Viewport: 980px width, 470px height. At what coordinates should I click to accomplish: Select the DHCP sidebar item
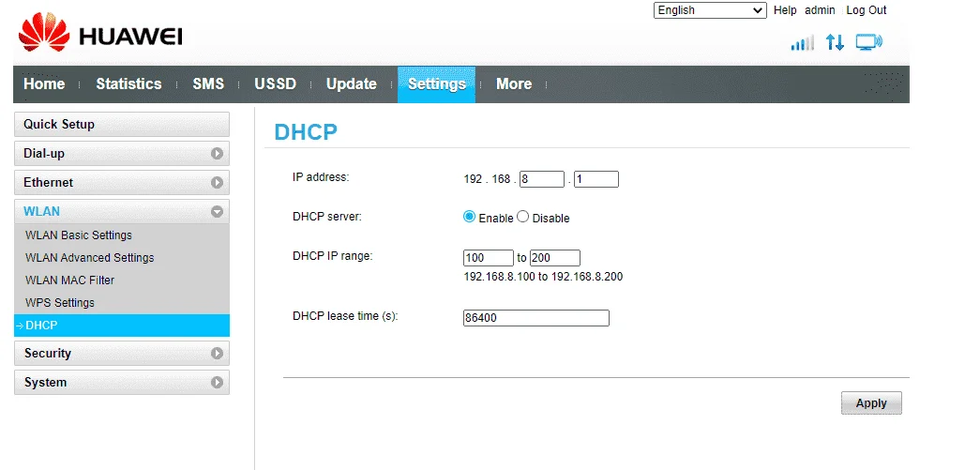coord(122,326)
